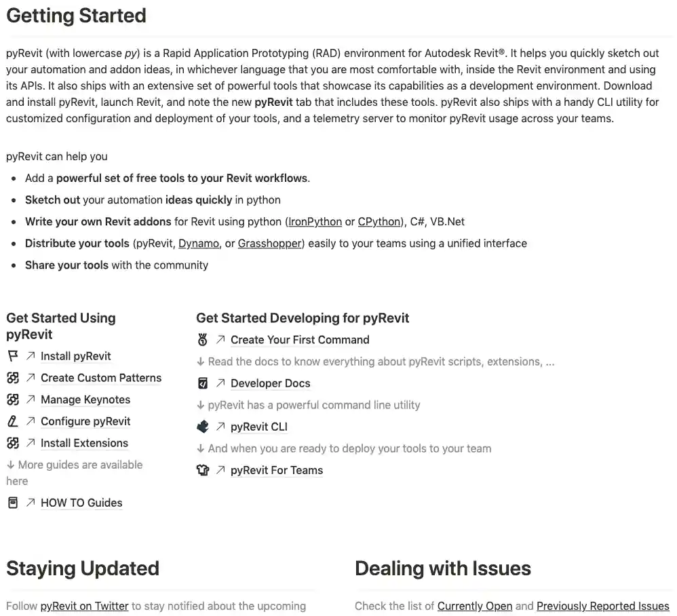
Task: Click the medal icon beside Create Your First Command
Action: point(203,339)
